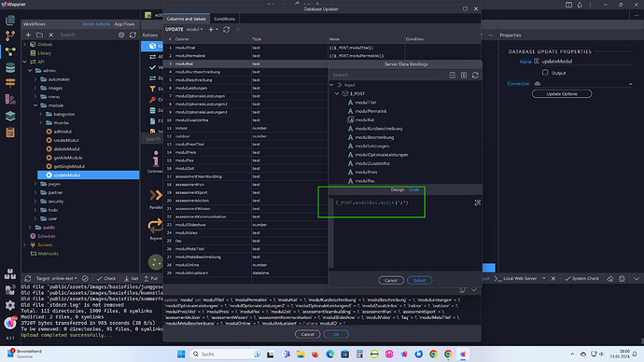Select createModul server action
The height and width of the screenshot is (362, 644).
coord(65,140)
